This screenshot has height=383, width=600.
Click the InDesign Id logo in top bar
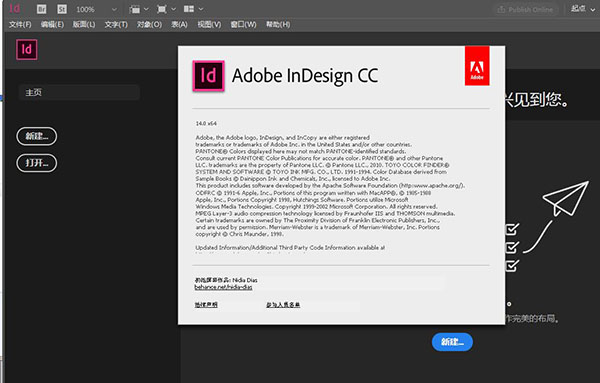pos(15,8)
